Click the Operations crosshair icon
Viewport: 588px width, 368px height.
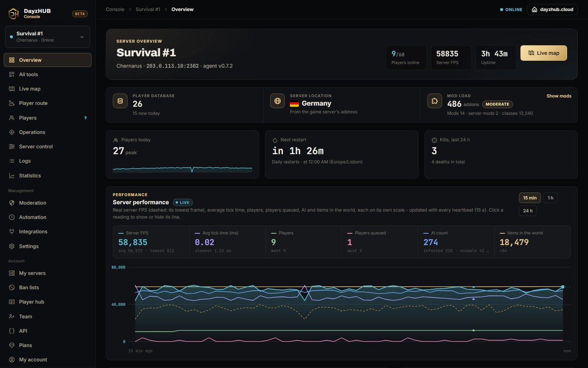tap(12, 132)
